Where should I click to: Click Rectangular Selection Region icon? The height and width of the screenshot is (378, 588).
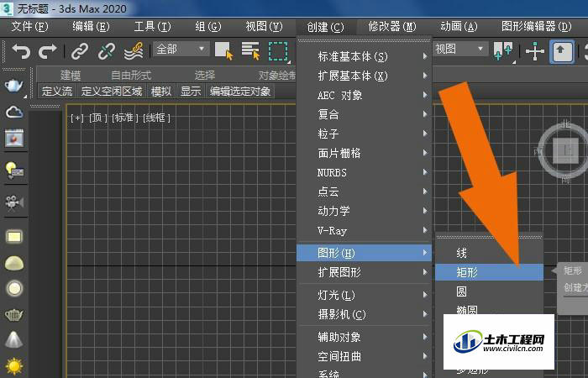coord(278,51)
